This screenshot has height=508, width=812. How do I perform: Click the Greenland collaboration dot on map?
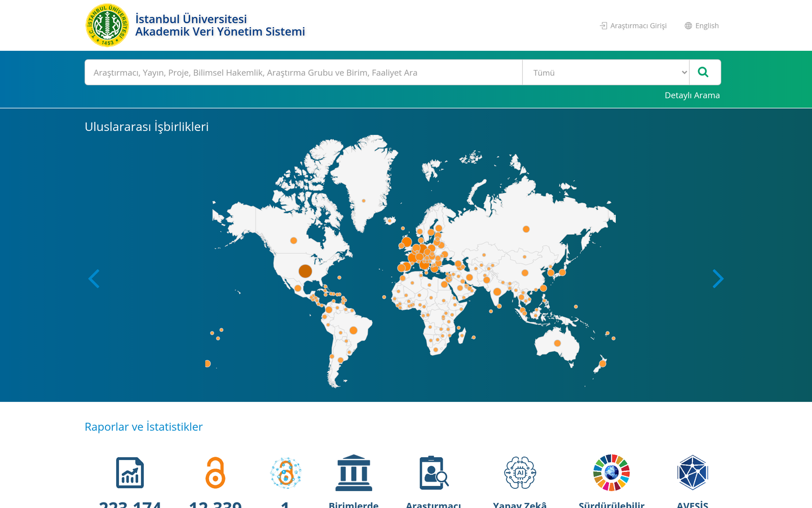click(364, 201)
